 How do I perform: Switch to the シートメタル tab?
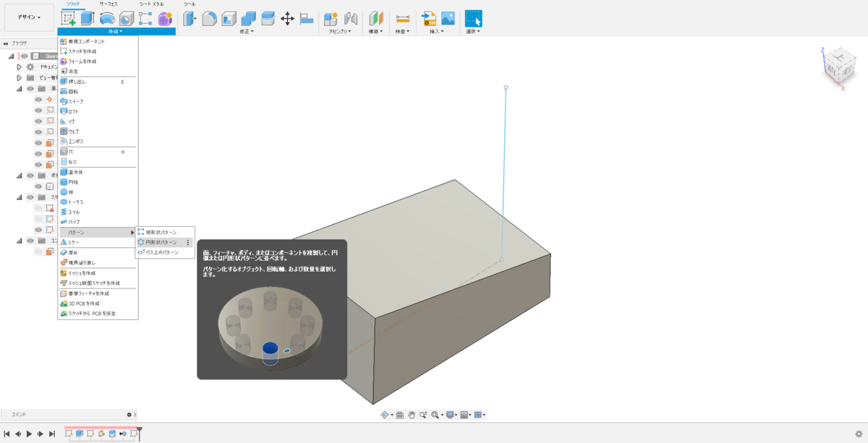(151, 4)
